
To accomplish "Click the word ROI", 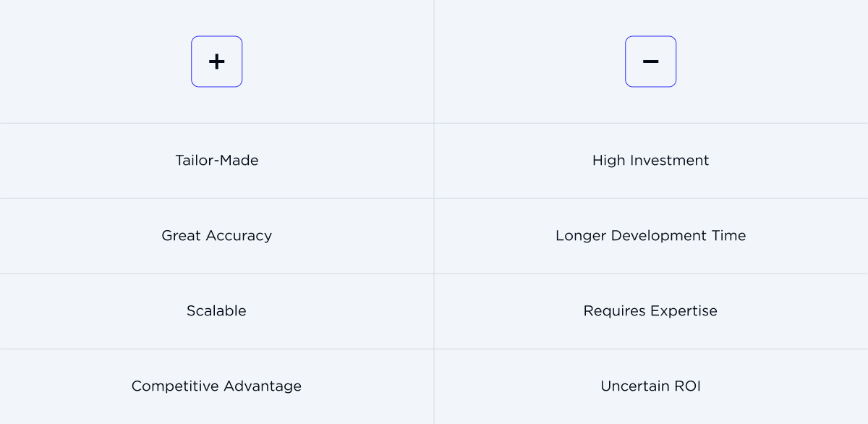I will point(687,386).
